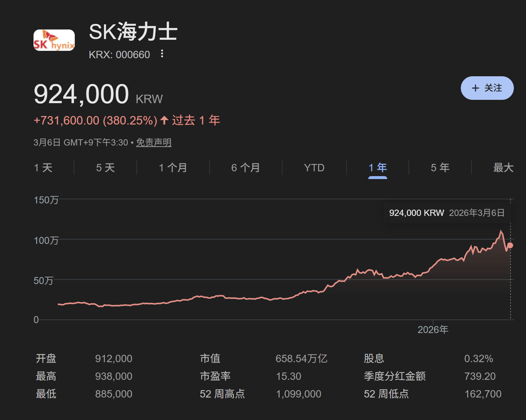Select the butterfly graphic in the logo
Image resolution: width=526 pixels, height=420 pixels.
point(49,35)
